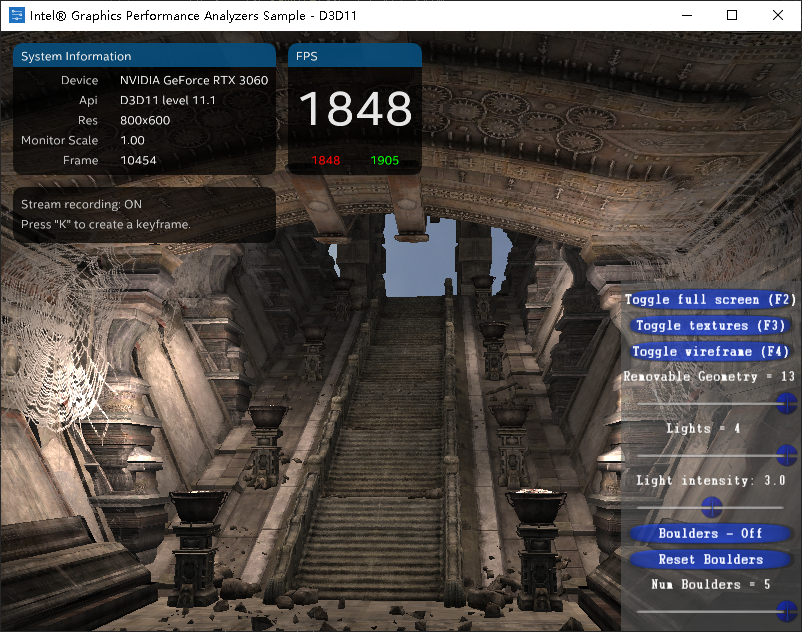Toggle wireframe view (F4)
The width and height of the screenshot is (802, 632).
click(x=710, y=351)
